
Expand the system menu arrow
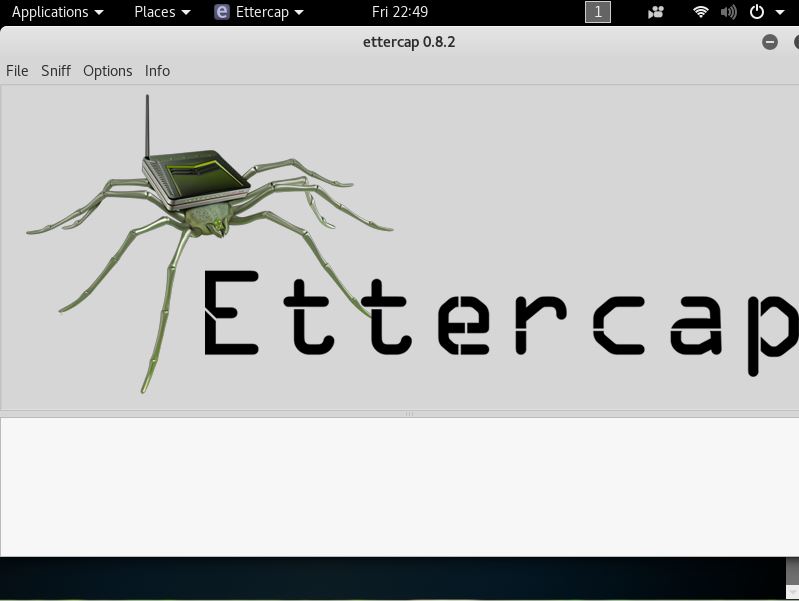(780, 12)
